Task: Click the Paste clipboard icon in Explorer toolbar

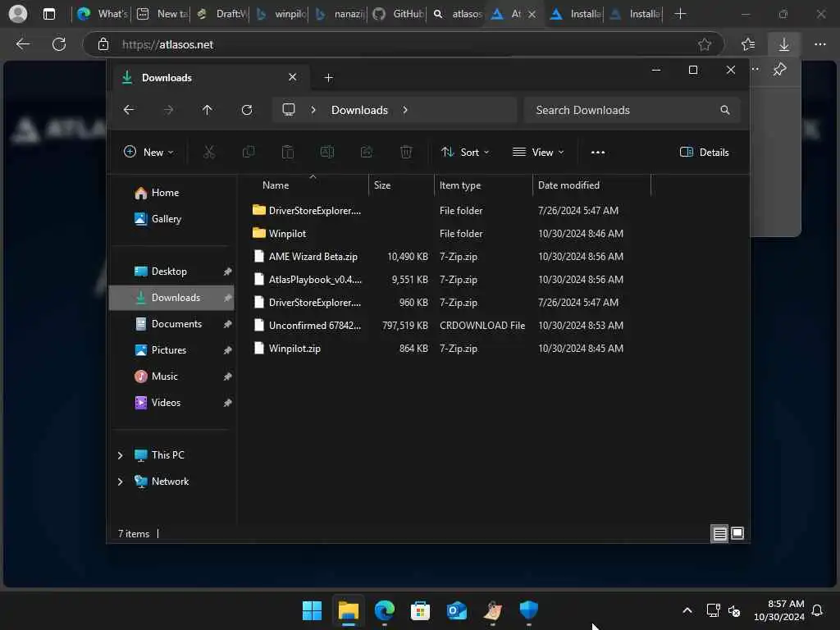Action: pyautogui.click(x=288, y=152)
